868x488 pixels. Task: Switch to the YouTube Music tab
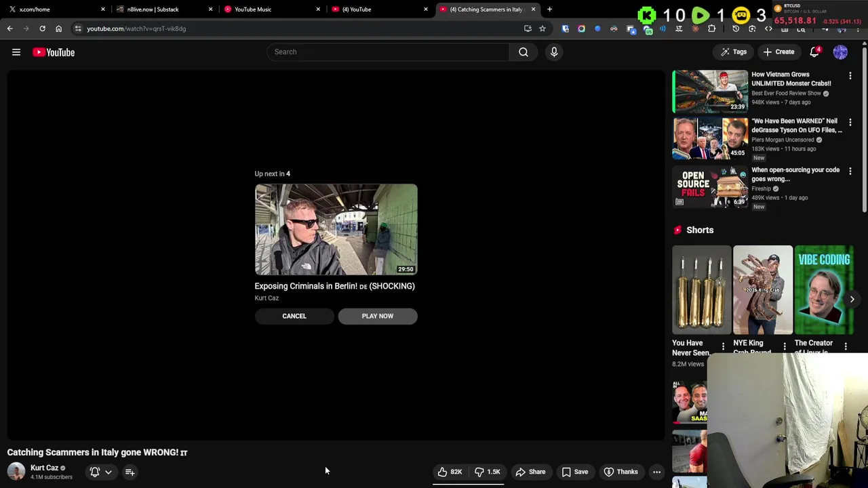click(271, 9)
